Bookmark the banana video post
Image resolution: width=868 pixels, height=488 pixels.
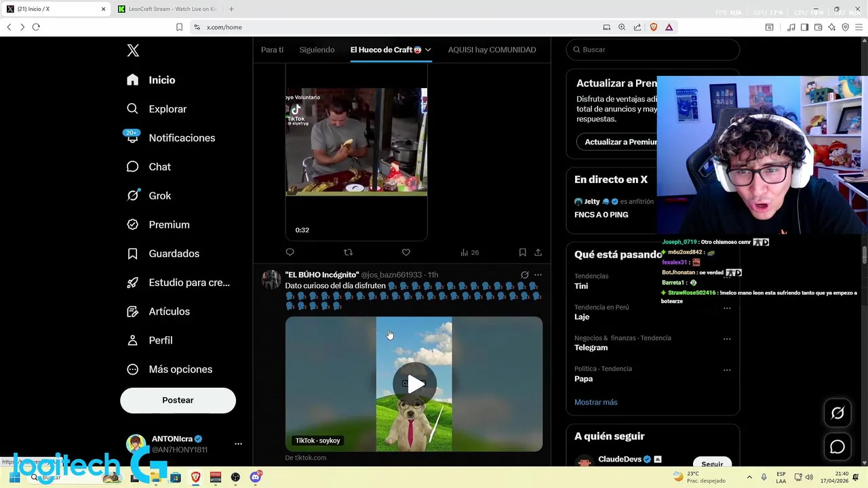pos(522,252)
